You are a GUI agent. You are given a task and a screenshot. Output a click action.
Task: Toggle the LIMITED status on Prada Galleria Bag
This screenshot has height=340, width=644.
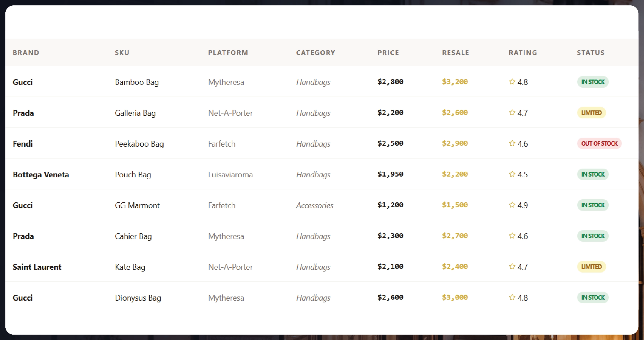[591, 113]
